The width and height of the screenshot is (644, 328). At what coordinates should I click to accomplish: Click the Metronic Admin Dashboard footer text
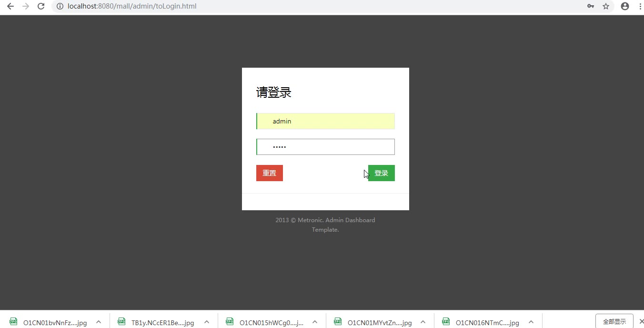coord(325,225)
